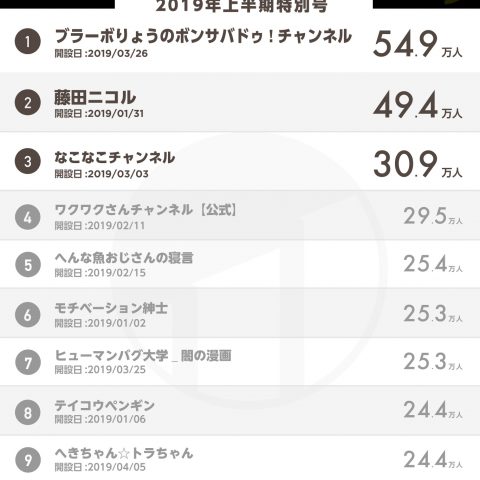Select へんな魚おじさんの寝言 channel
480x480 pixels.
pyautogui.click(x=124, y=258)
